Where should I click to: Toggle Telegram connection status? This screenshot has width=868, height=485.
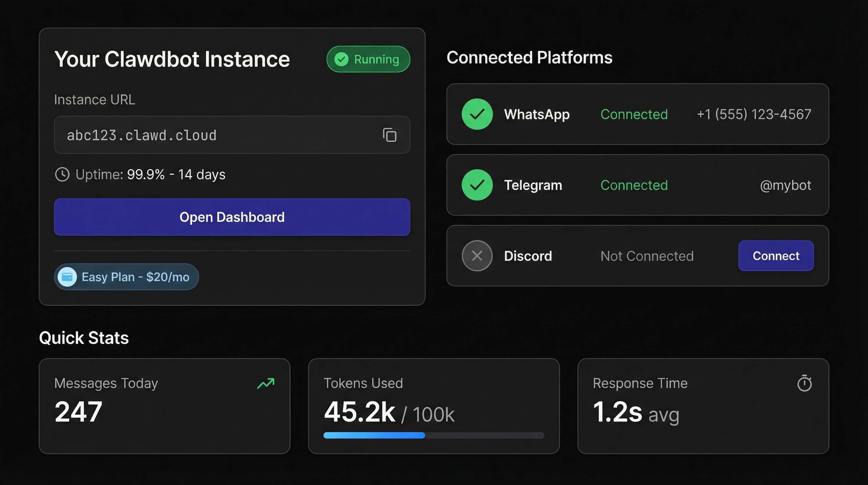634,185
